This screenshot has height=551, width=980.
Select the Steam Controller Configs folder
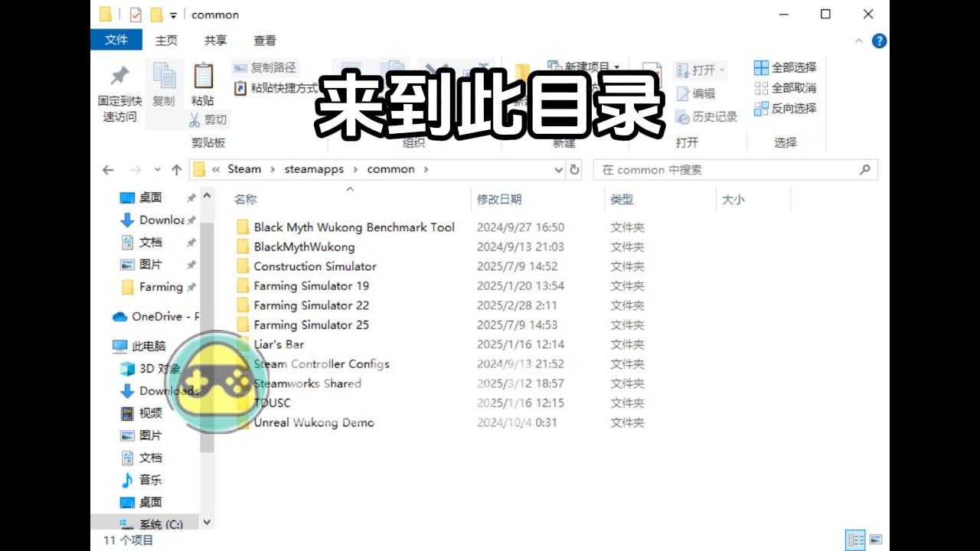322,364
